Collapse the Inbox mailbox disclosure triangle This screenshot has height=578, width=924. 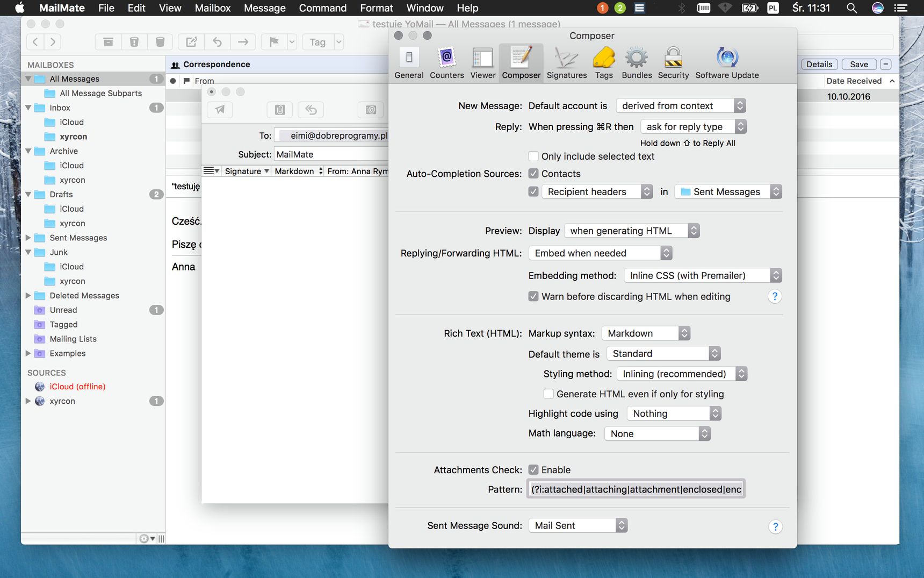(x=28, y=108)
